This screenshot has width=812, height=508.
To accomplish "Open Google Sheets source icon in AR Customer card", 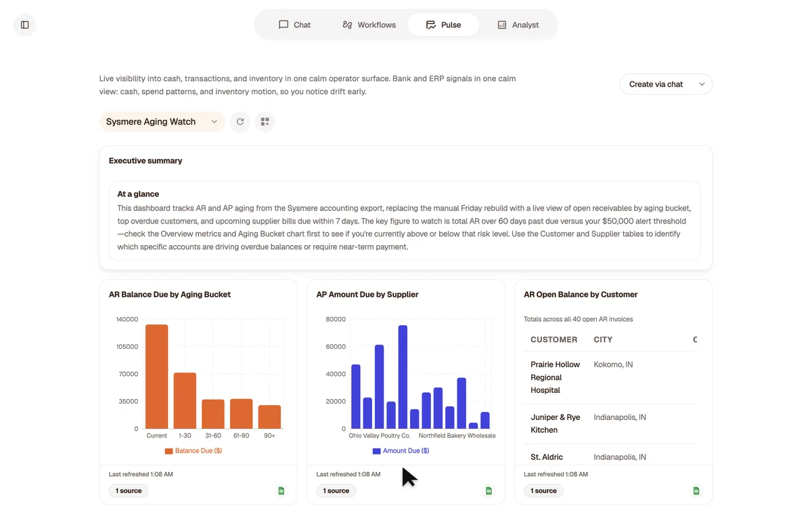I will 696,490.
